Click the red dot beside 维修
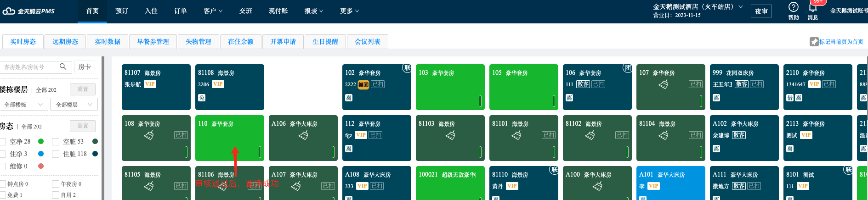The height and width of the screenshot is (200, 868). (41, 166)
